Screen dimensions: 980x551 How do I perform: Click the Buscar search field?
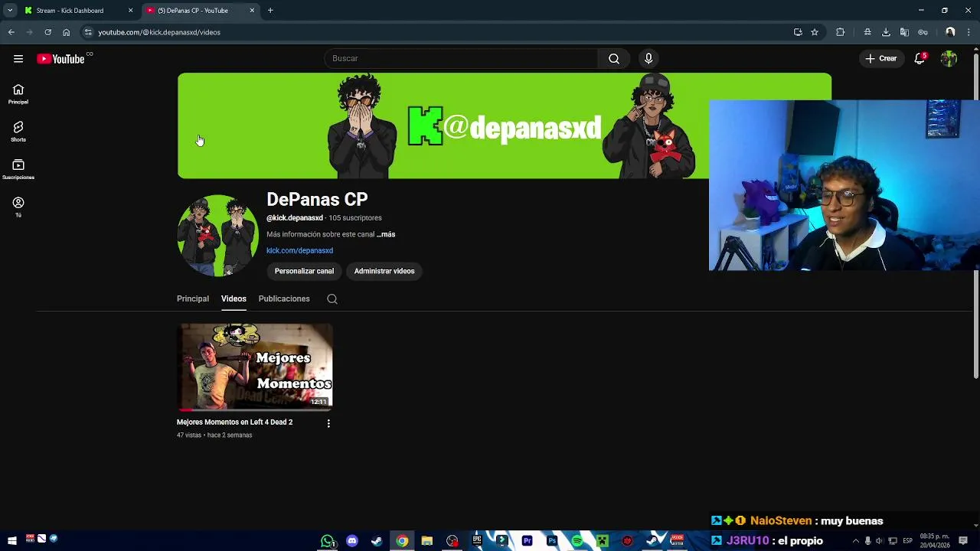tap(461, 59)
